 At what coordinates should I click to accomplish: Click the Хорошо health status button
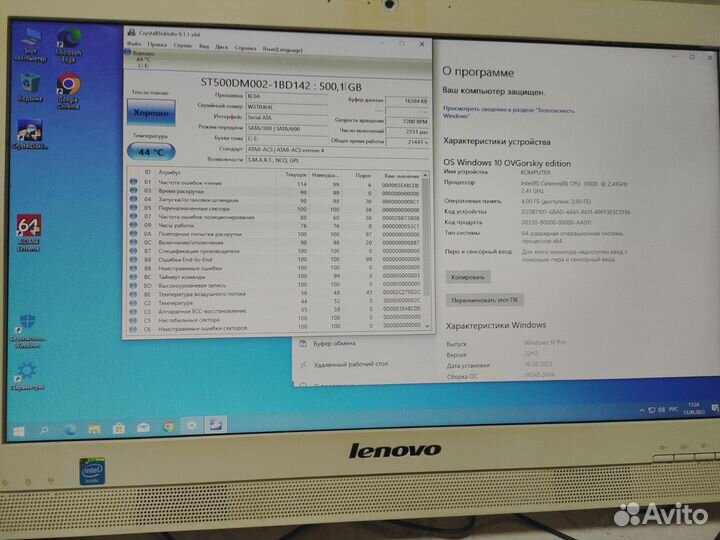(151, 112)
